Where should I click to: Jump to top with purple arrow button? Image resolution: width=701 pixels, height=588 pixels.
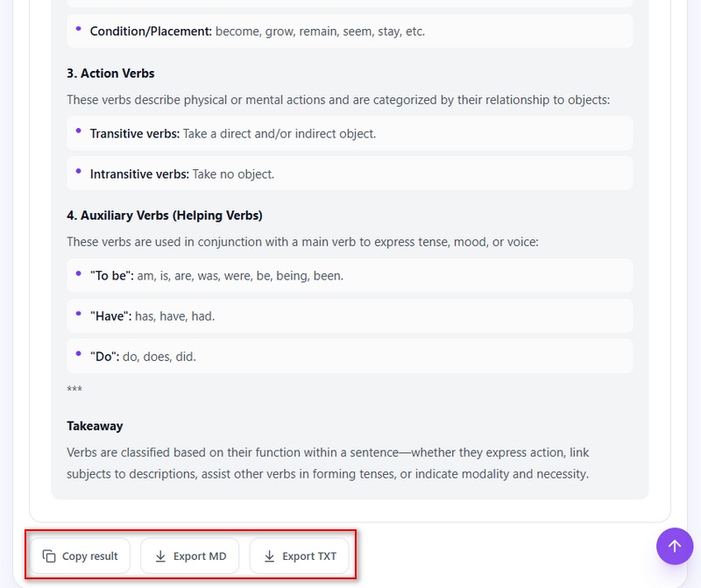point(675,546)
